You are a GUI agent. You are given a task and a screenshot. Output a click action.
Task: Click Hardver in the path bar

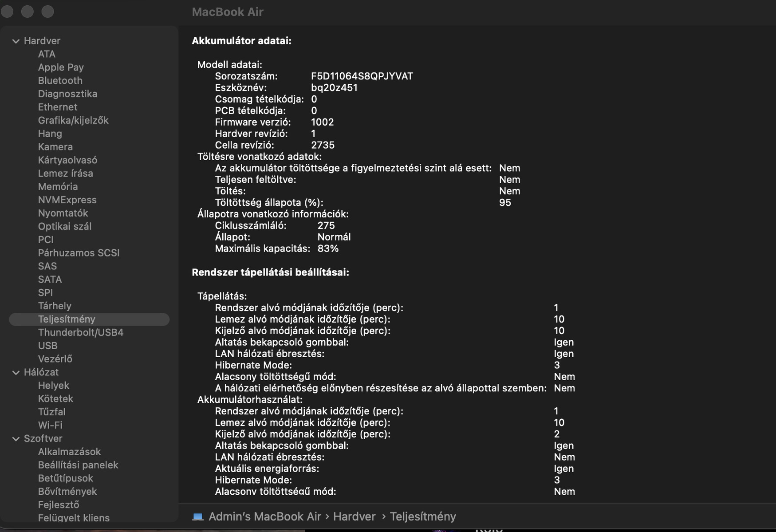click(x=355, y=516)
